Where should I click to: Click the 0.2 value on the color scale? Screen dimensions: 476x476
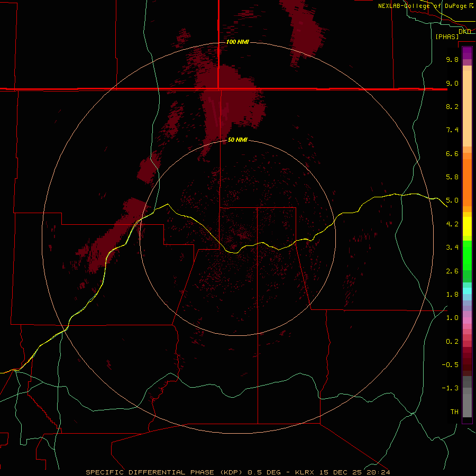click(x=452, y=342)
